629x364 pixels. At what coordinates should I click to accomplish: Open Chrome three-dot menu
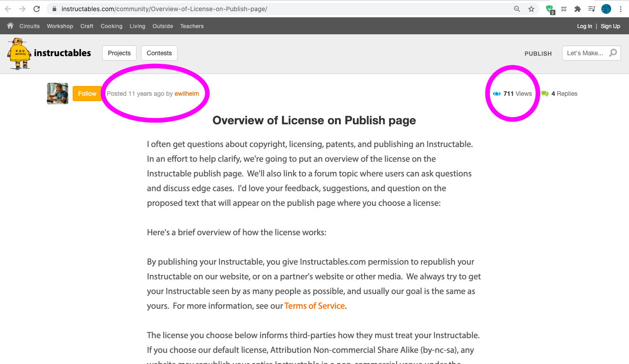(621, 9)
